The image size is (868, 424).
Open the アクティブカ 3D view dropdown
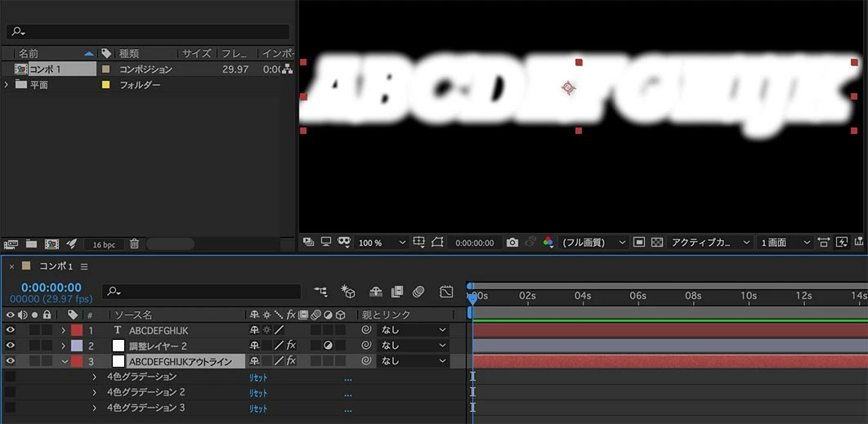pyautogui.click(x=709, y=243)
